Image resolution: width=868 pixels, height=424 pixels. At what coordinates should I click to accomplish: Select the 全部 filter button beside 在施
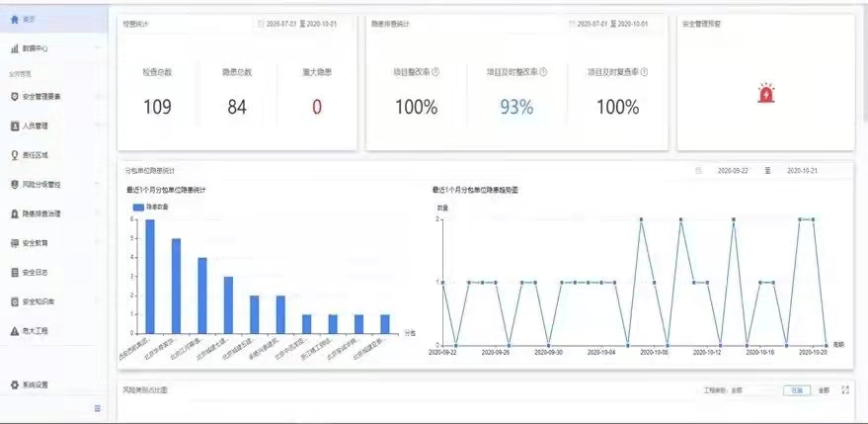pyautogui.click(x=824, y=390)
